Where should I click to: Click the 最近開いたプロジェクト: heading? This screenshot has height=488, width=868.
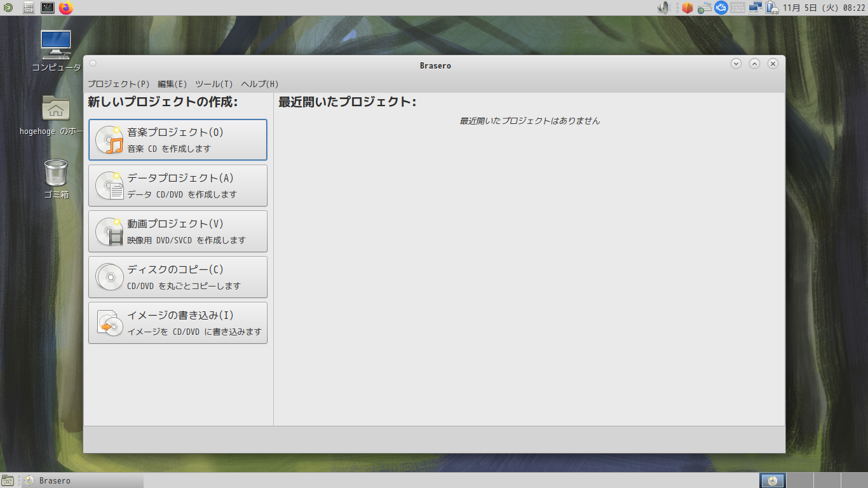coord(347,102)
